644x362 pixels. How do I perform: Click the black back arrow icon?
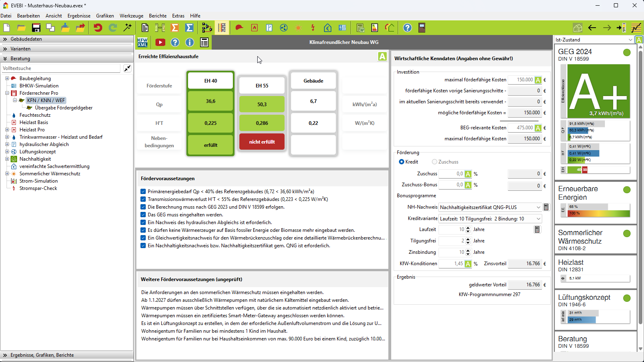click(592, 28)
